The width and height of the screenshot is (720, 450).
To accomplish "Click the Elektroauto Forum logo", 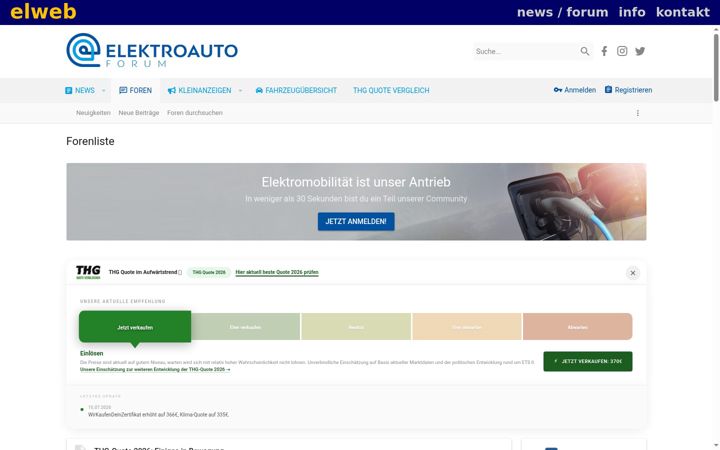I will pyautogui.click(x=152, y=51).
